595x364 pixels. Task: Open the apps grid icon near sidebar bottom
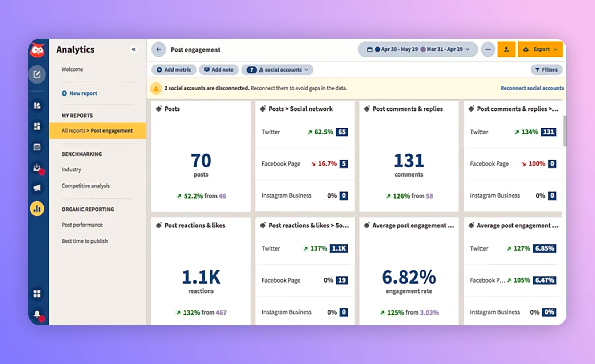(x=37, y=294)
